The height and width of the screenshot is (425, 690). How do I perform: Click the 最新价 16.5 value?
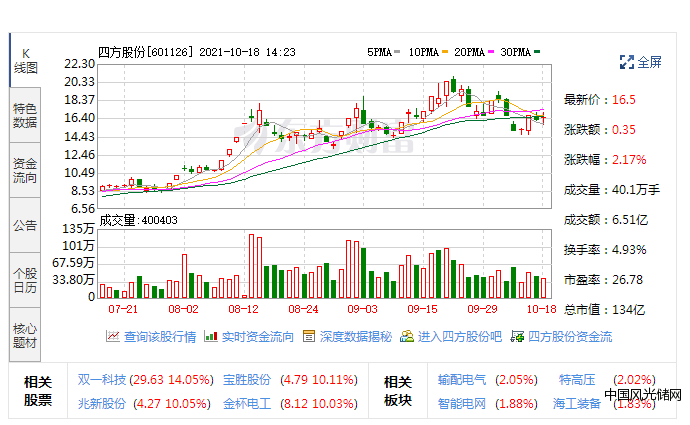(624, 100)
